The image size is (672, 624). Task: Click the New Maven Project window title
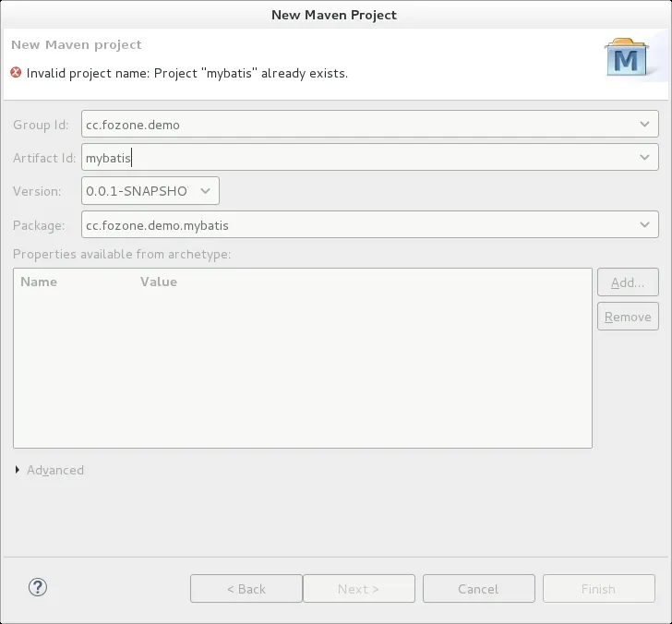point(334,15)
